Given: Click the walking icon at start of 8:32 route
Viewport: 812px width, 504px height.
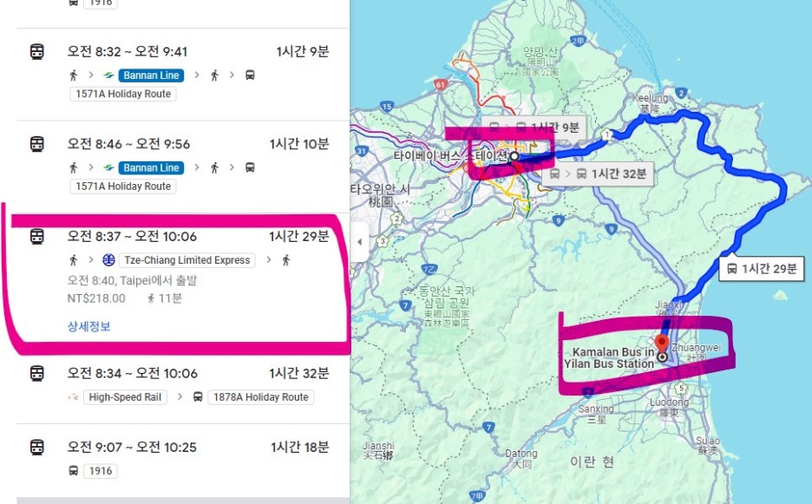Looking at the screenshot, I should click(74, 75).
